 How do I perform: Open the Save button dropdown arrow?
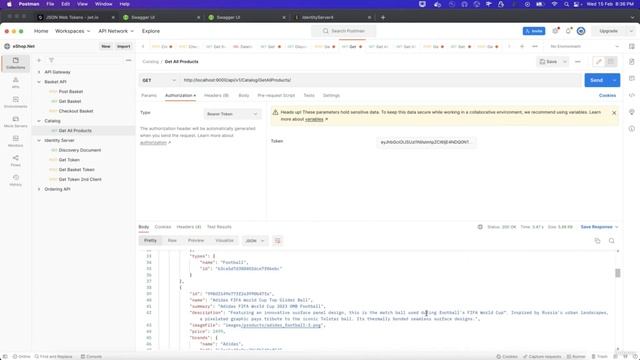[565, 62]
